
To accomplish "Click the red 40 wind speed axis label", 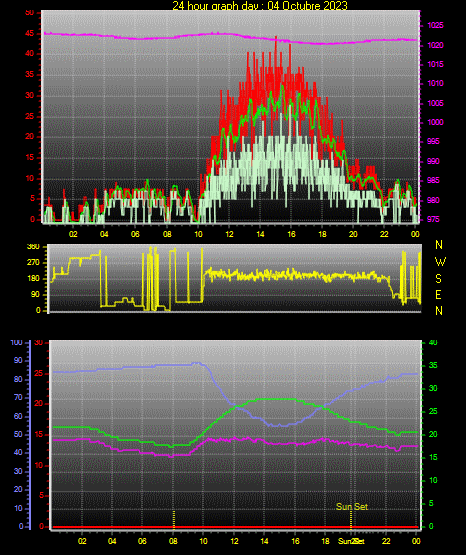I will pyautogui.click(x=30, y=54).
